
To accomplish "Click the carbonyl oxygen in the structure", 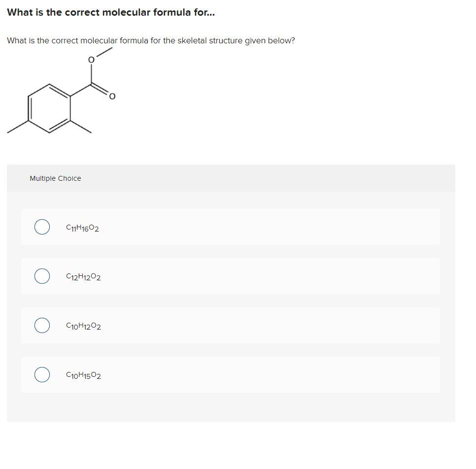I will 112,96.
